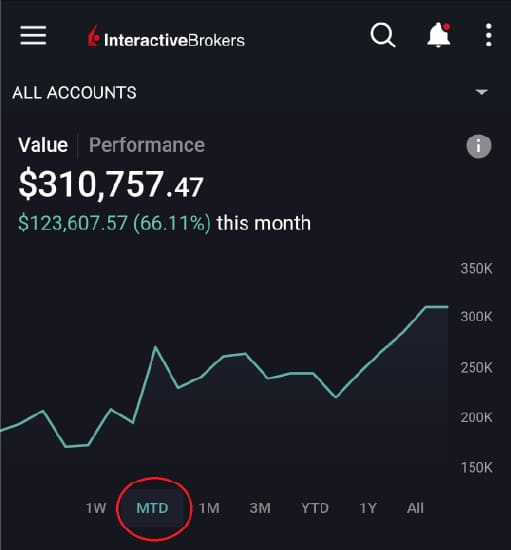Screen dimensions: 511x550
Task: Select the ALL ACCOUNTS account selector
Action: point(255,93)
